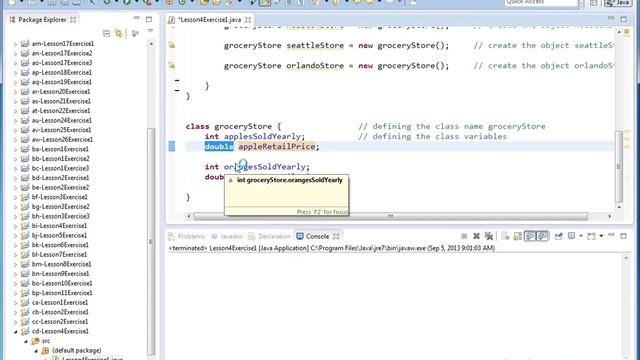Click the editor vertical scrollbar thumb
This screenshot has height=360, width=640.
click(x=619, y=167)
